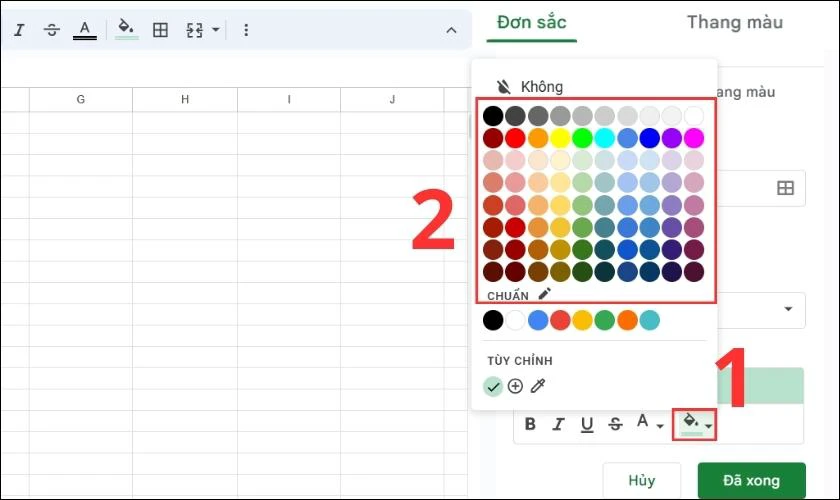
Task: Click the Bold button in the format row
Action: tap(530, 424)
